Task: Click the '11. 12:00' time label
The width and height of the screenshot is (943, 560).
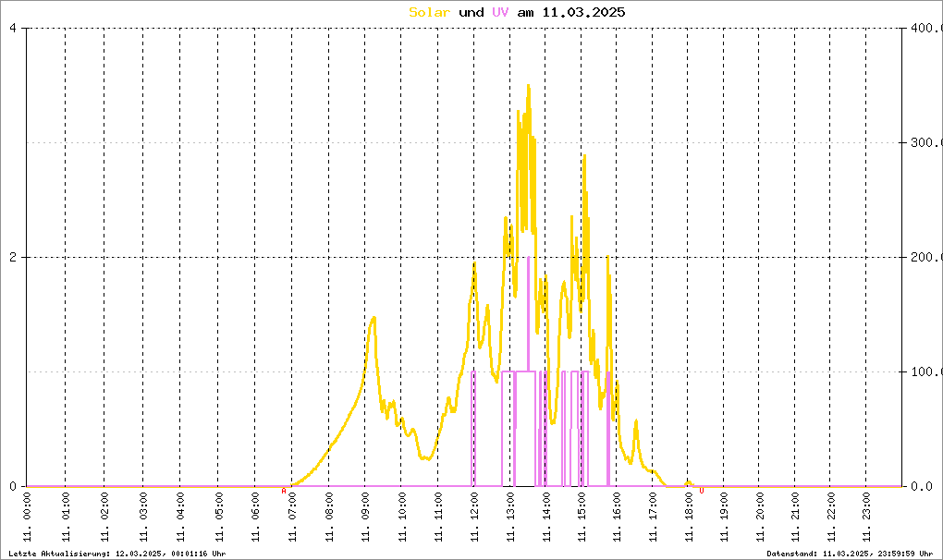Action: click(474, 517)
